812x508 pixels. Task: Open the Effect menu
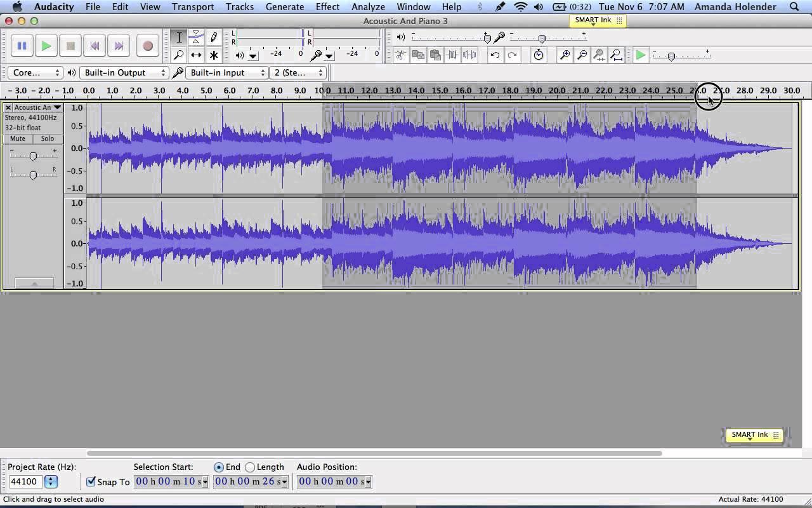tap(327, 7)
